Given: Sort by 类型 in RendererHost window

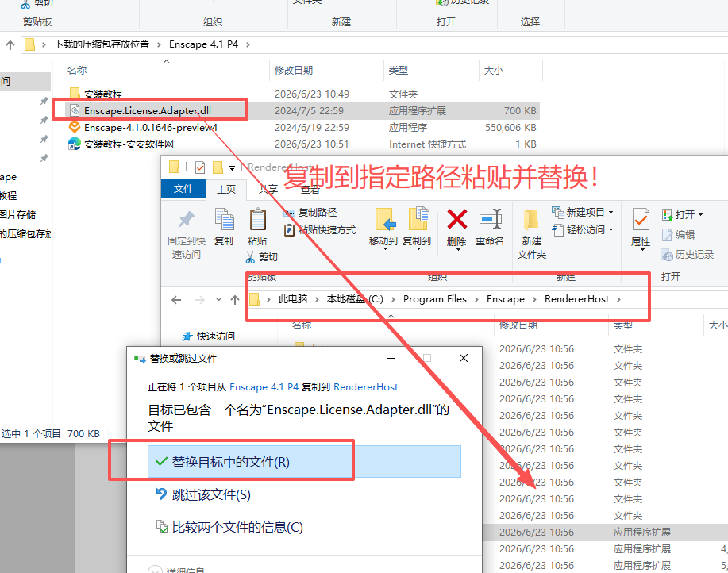Looking at the screenshot, I should pos(622,325).
